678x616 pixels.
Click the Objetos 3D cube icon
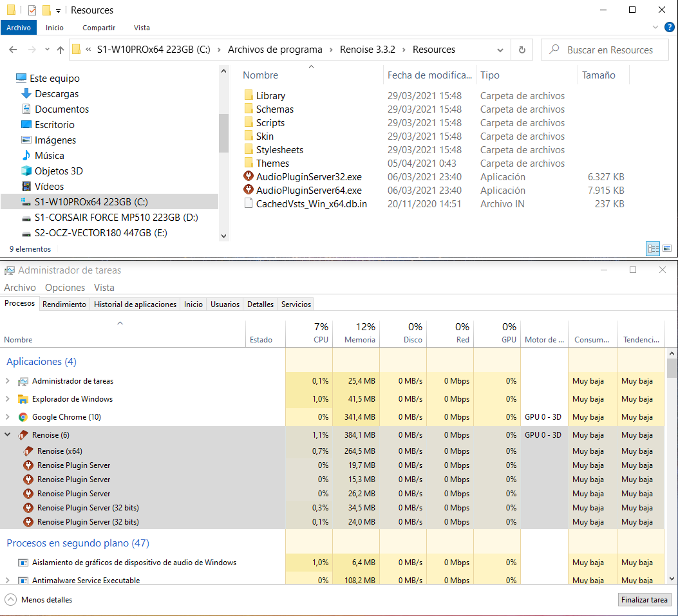[x=26, y=171]
